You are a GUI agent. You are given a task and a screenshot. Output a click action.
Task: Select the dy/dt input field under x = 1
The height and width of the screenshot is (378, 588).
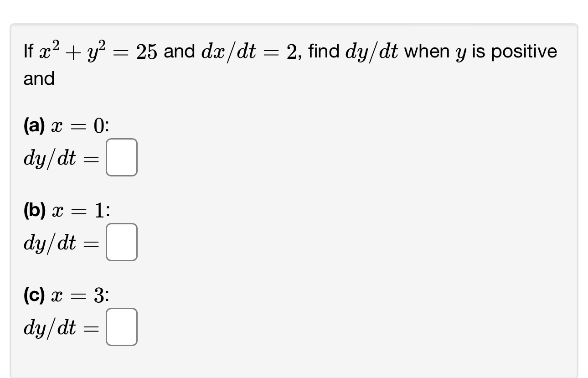point(121,242)
